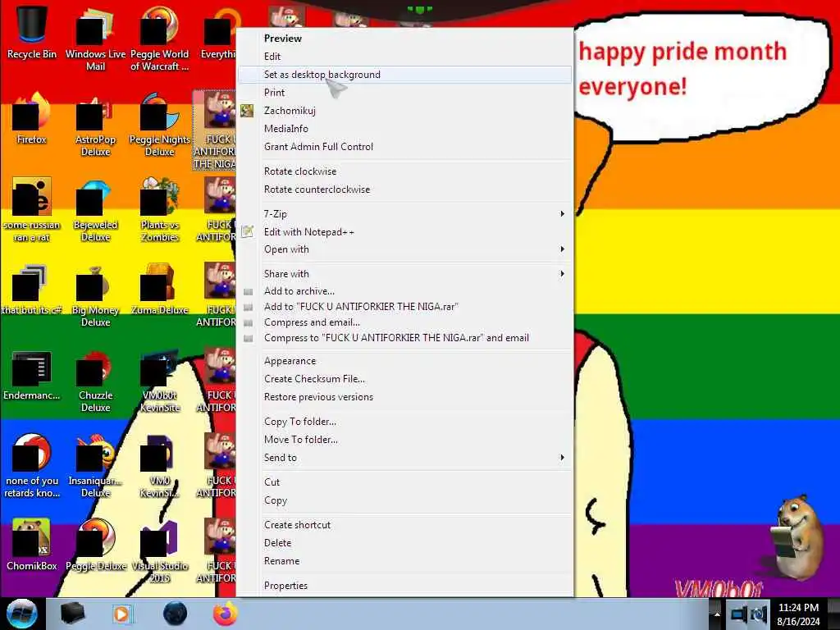Select the Firefox desktop shortcut
The height and width of the screenshot is (630, 840).
click(32, 120)
